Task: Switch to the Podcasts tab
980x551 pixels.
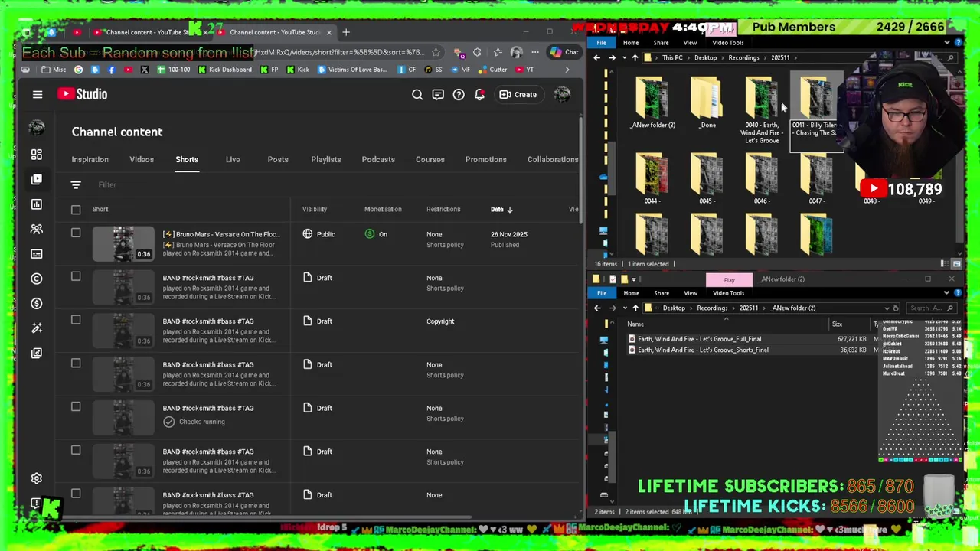Action: pyautogui.click(x=378, y=159)
